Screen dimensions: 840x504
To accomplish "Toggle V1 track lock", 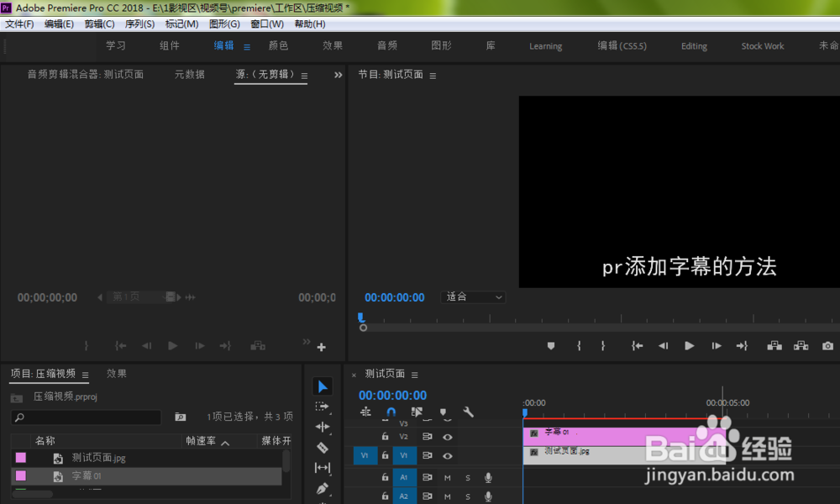I will click(385, 455).
